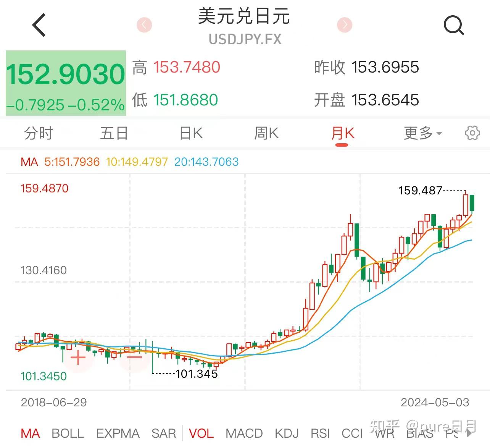
Task: Tap the 美元兑日元 title
Action: pos(244,16)
